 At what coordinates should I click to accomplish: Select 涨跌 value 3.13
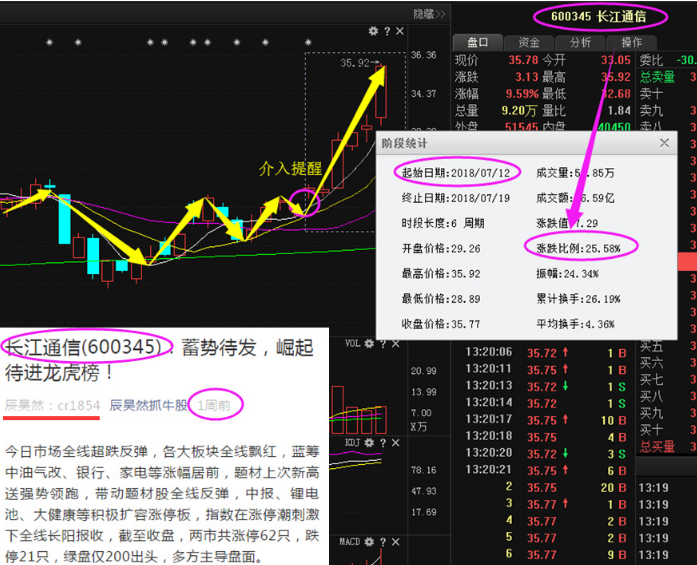point(527,77)
